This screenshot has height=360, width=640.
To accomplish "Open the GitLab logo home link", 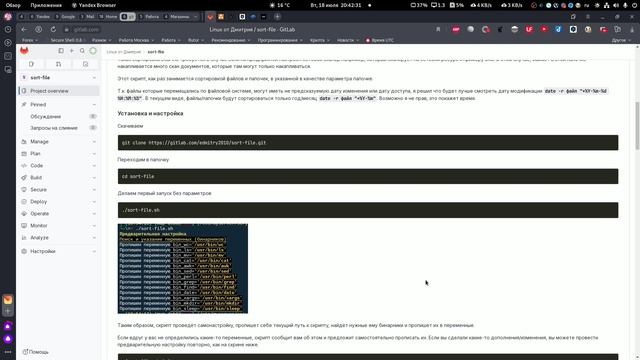I will click(24, 51).
